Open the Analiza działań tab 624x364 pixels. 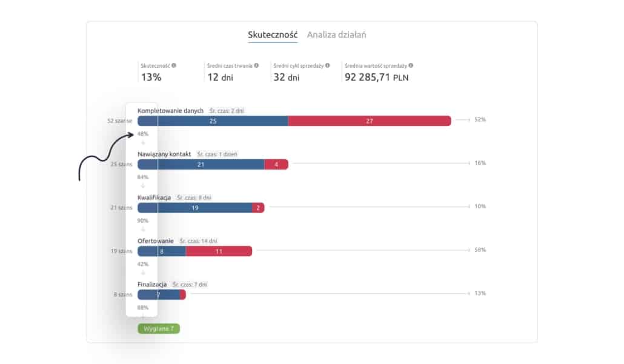[336, 35]
